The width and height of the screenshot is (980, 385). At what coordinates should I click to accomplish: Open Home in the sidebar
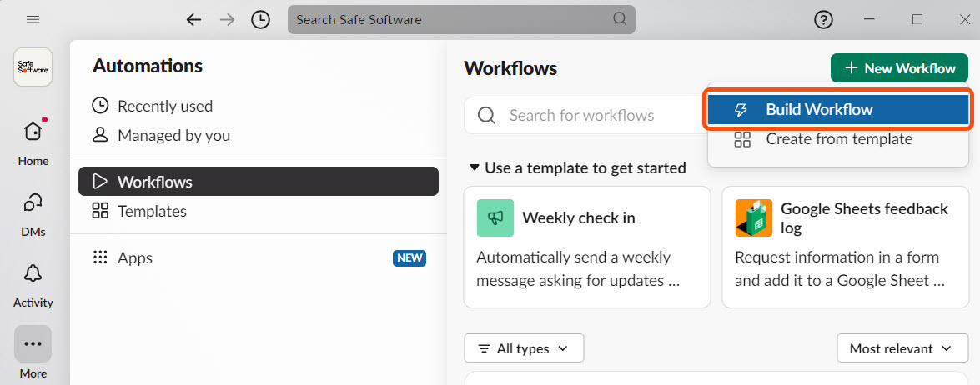click(x=33, y=142)
